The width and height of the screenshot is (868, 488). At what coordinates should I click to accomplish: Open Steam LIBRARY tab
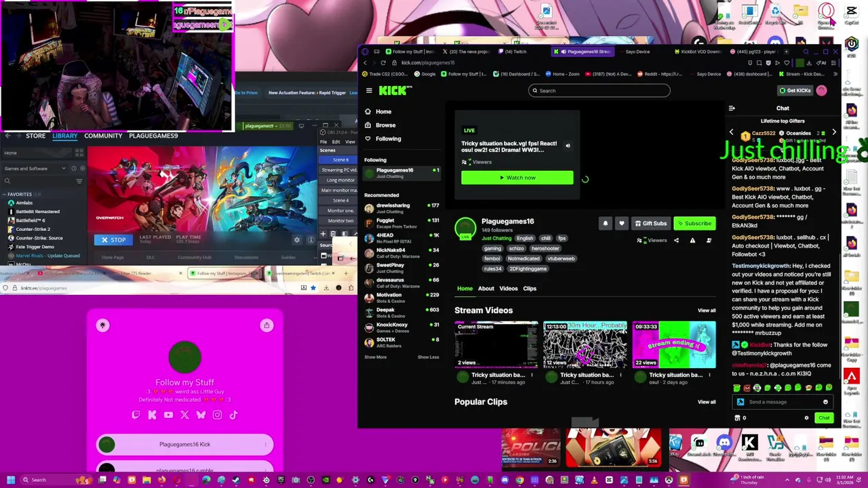tap(65, 136)
